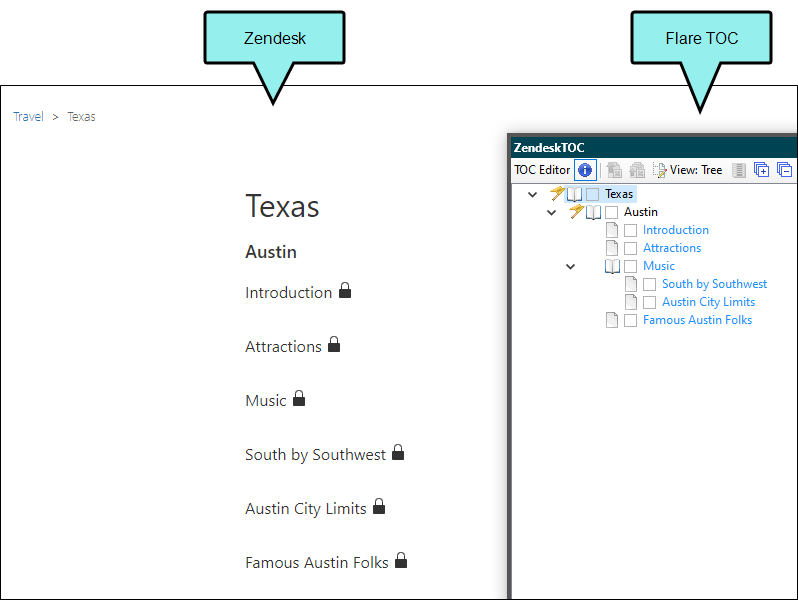Image resolution: width=798 pixels, height=600 pixels.
Task: Select Music entry in TOC tree
Action: coord(659,266)
